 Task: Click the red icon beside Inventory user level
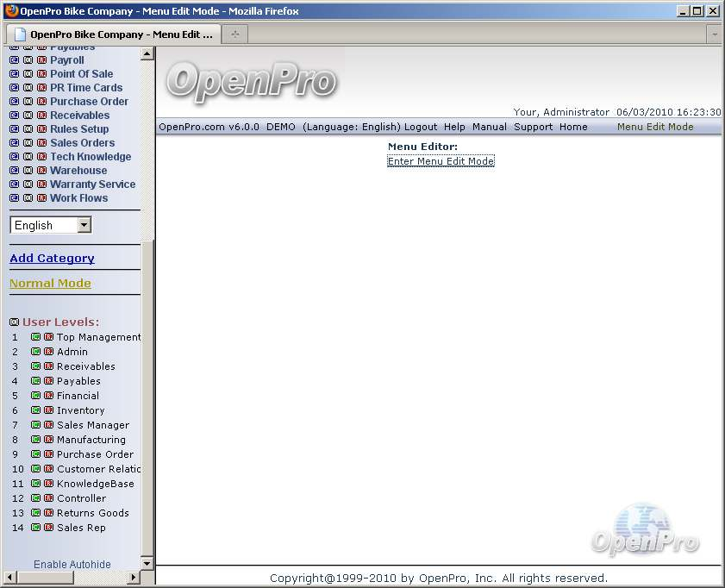point(48,410)
